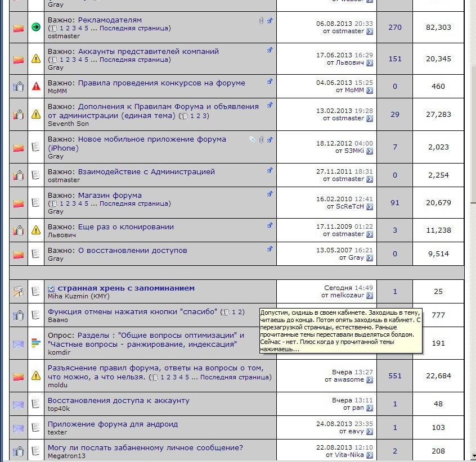Image resolution: width=476 pixels, height=462 pixels.
Task: Click the pin icon on Магазин форума thread
Action: (270, 194)
